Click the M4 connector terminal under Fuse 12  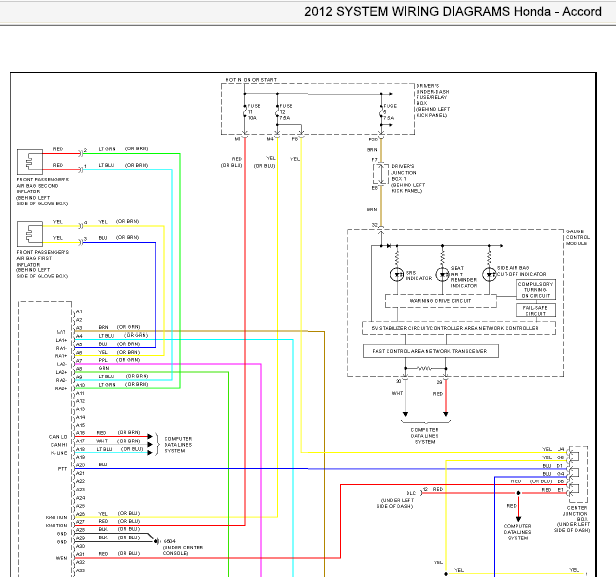coord(277,136)
